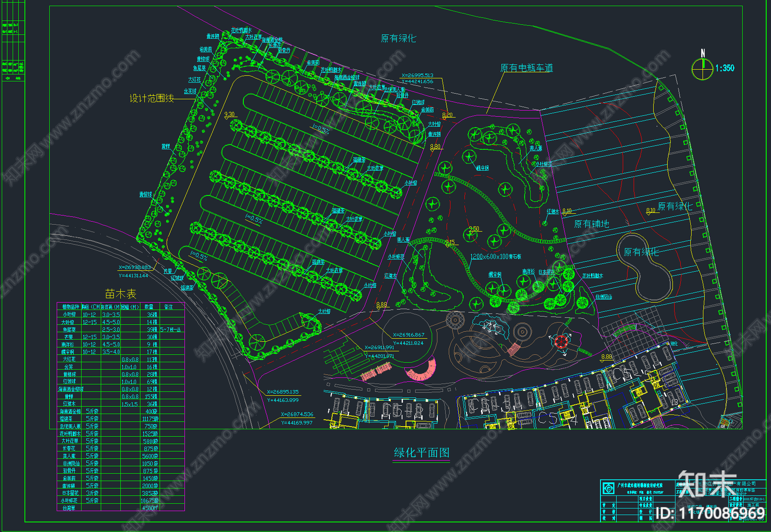Select the "数量" column header
771x532 pixels.
(149, 307)
